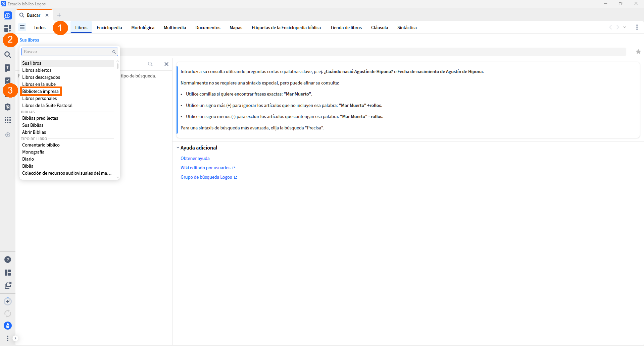This screenshot has height=346, width=644.
Task: Open the dashboard add-panel icon in sidebar
Action: pos(8,28)
